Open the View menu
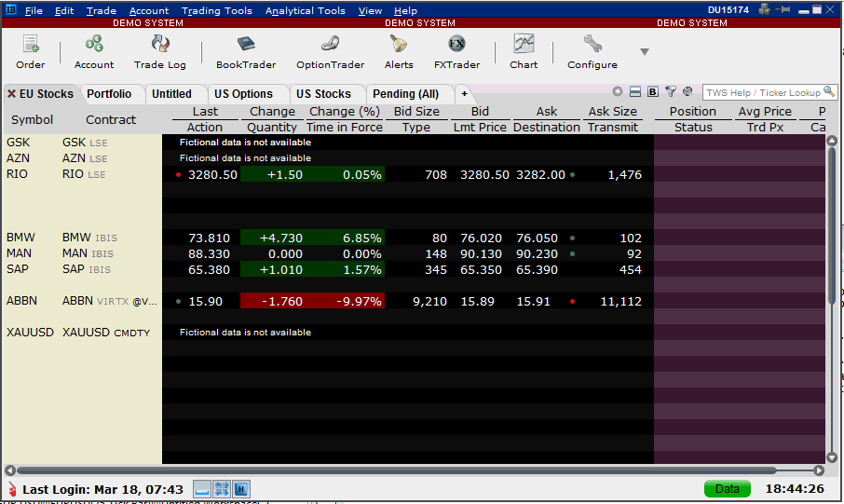The image size is (844, 504). point(371,10)
